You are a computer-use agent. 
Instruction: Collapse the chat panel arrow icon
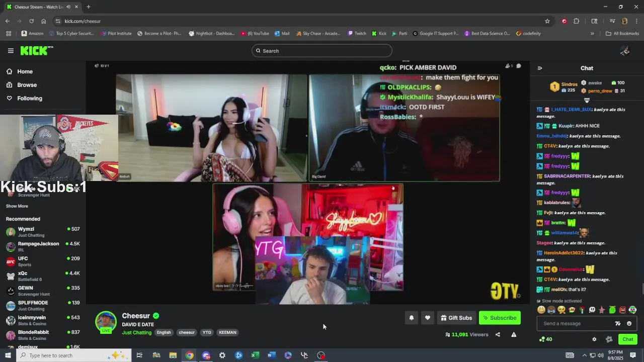click(x=540, y=68)
